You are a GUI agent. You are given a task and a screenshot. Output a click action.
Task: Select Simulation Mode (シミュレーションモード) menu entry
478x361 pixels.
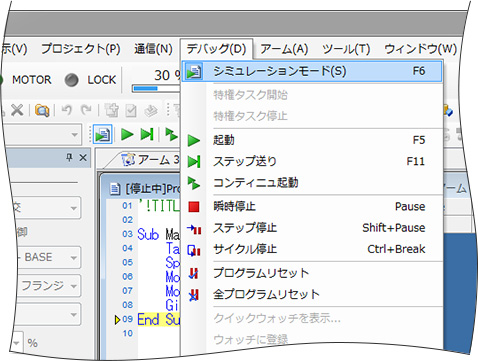coord(312,71)
